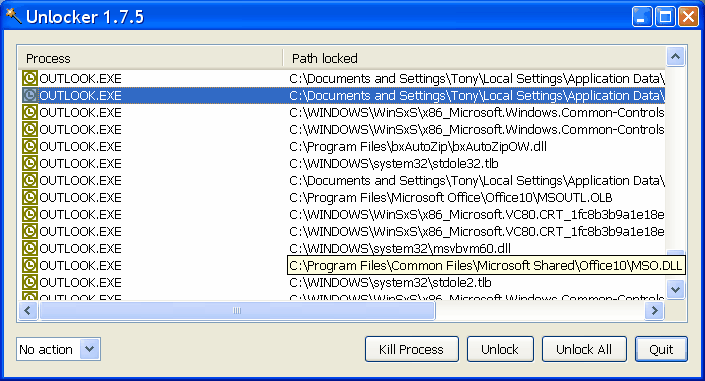
Task: Click the Unlock button
Action: [500, 349]
